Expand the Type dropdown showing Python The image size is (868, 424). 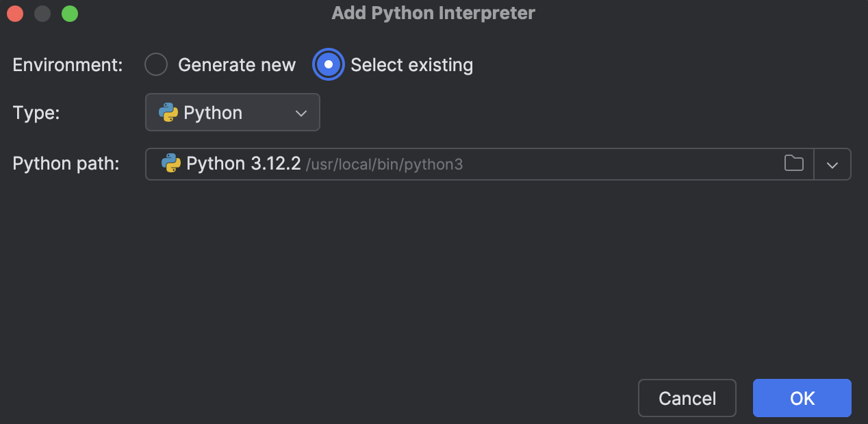[232, 112]
